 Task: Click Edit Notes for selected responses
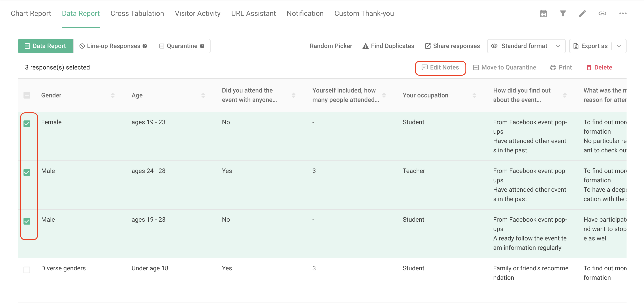point(440,68)
